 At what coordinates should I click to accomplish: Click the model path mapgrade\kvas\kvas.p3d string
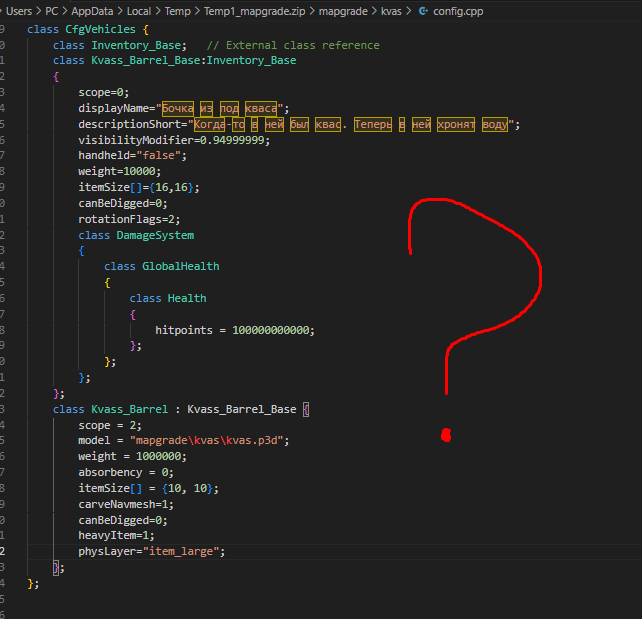[206, 441]
